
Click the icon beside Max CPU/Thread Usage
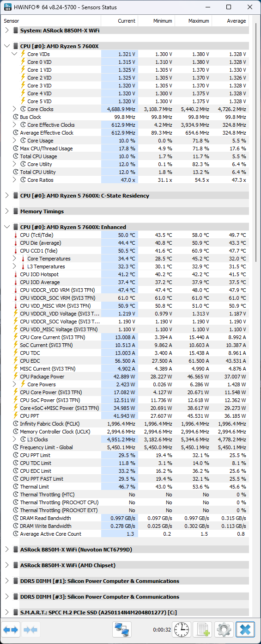click(16, 149)
